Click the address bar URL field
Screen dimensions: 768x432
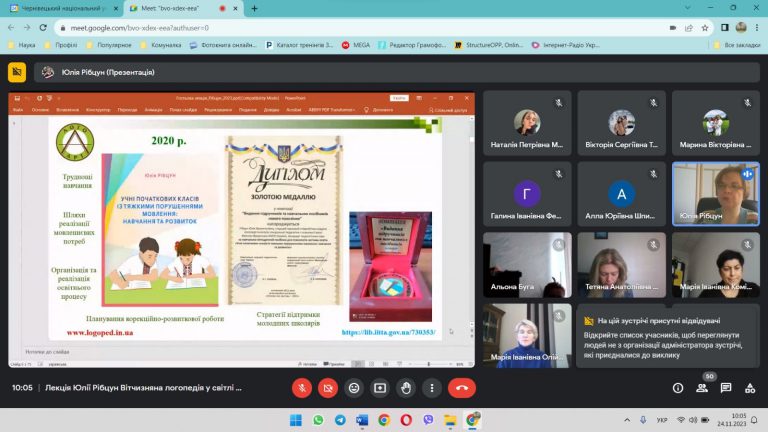362,28
